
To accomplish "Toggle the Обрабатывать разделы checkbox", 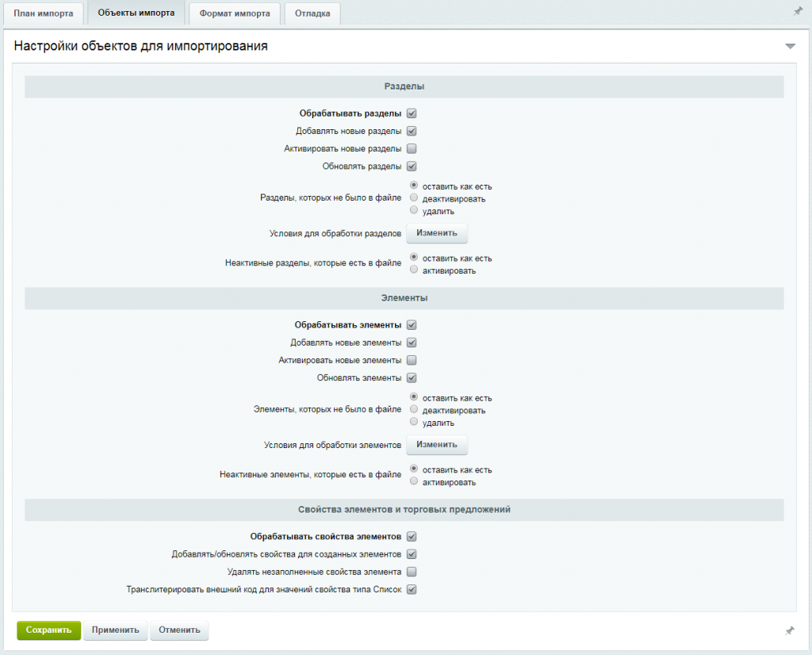I will 412,113.
